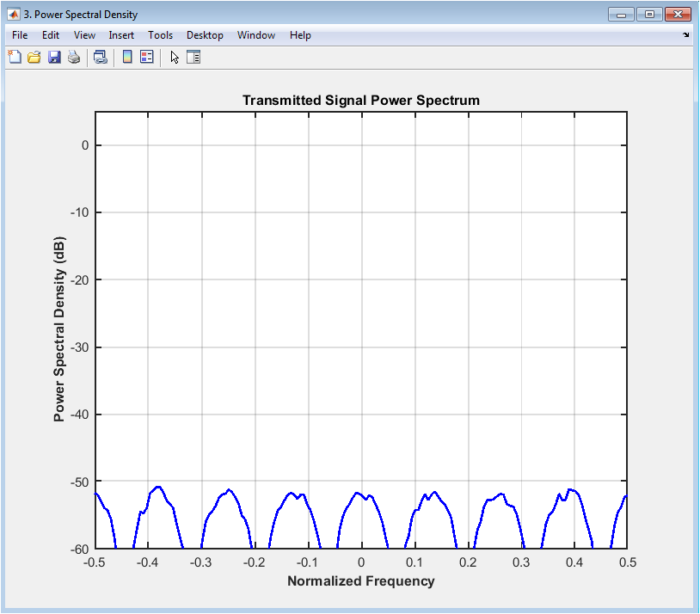Click the 'Transmitted Signal Power Spectrum' plot title

click(x=360, y=101)
